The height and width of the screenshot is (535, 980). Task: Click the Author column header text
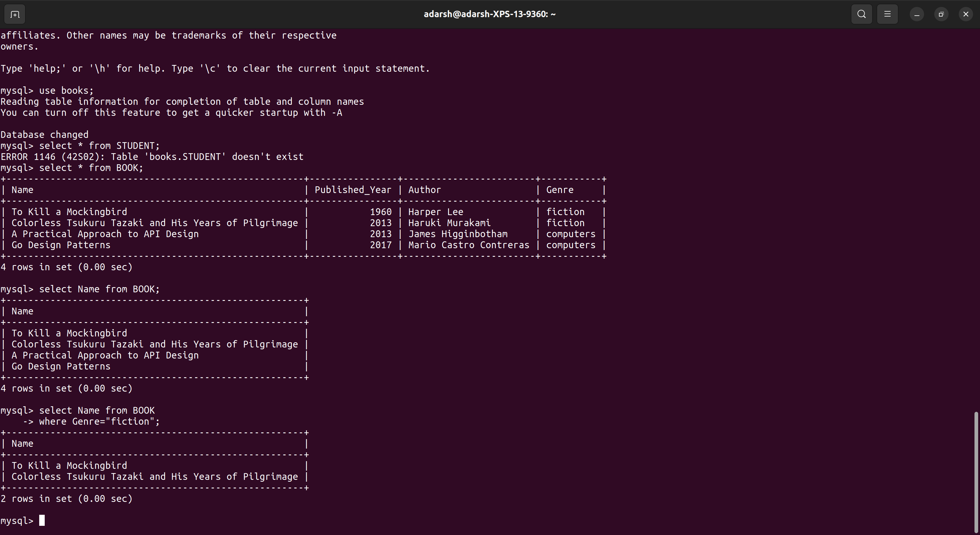pyautogui.click(x=424, y=190)
